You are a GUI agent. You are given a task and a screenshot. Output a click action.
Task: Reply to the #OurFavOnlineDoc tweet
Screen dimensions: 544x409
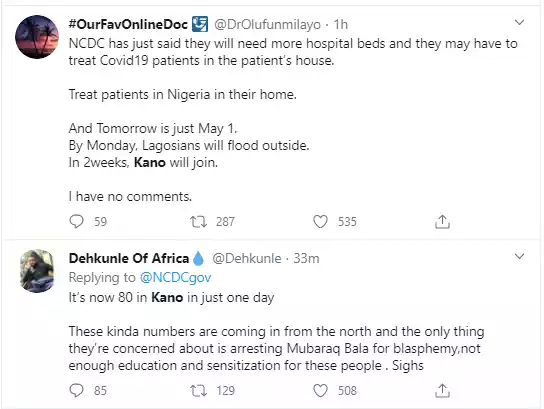[x=77, y=221]
